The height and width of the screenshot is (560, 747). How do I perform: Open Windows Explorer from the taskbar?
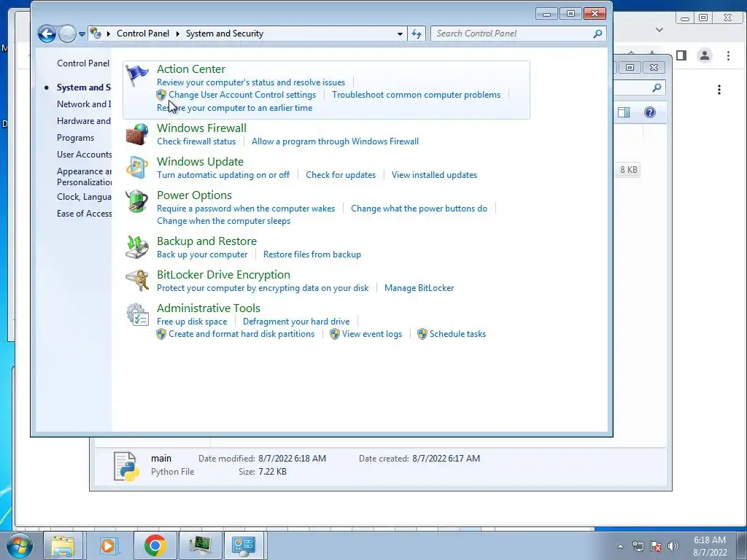[63, 545]
